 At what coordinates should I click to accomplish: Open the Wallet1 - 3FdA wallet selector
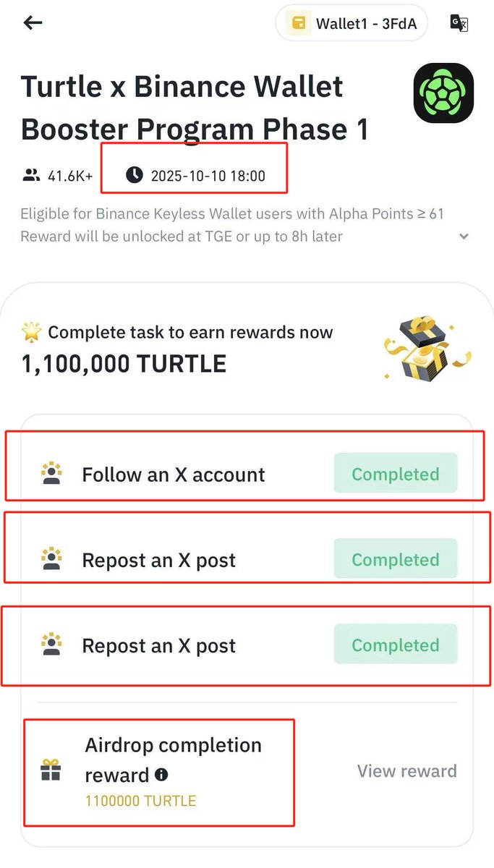(351, 24)
